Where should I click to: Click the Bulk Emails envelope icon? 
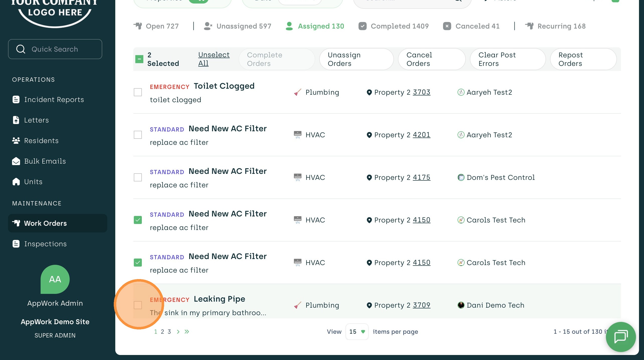pos(16,161)
